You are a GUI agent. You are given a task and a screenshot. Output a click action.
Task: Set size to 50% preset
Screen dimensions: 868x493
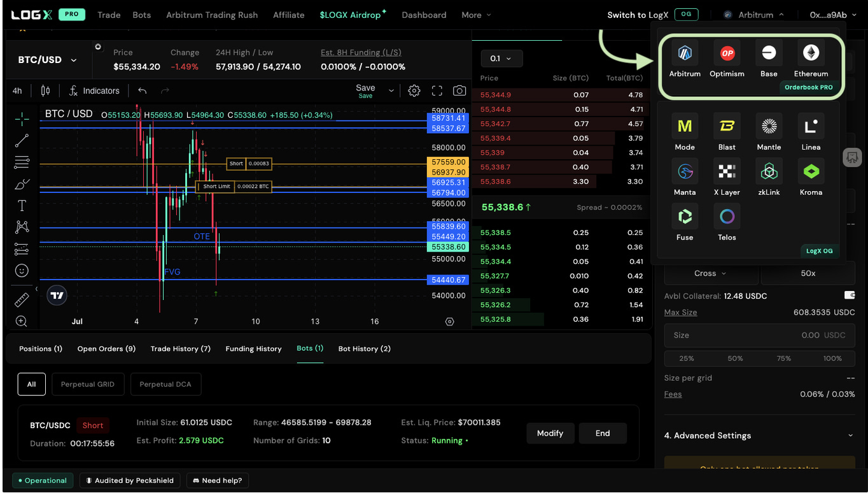click(735, 359)
